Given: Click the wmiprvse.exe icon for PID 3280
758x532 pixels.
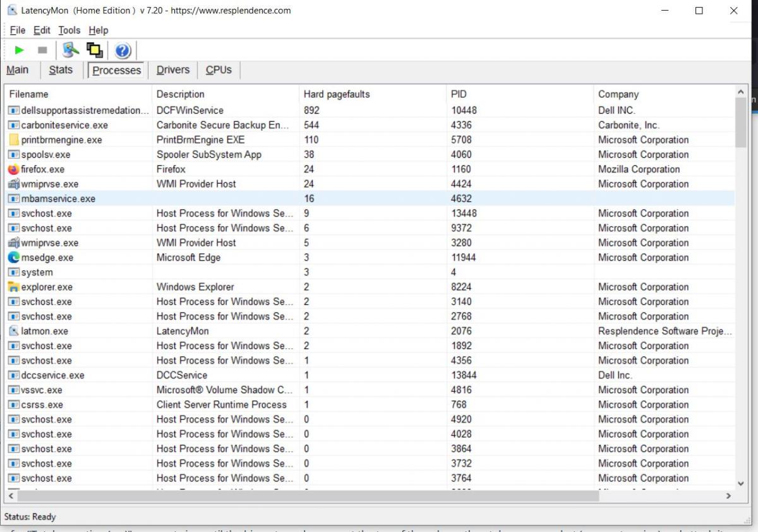Looking at the screenshot, I should [14, 243].
